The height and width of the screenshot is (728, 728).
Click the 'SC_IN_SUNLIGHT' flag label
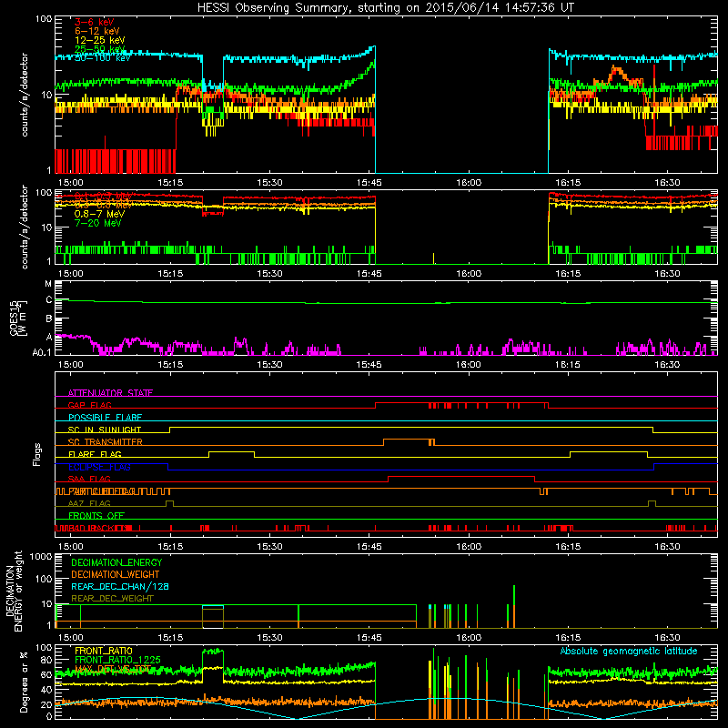(105, 430)
